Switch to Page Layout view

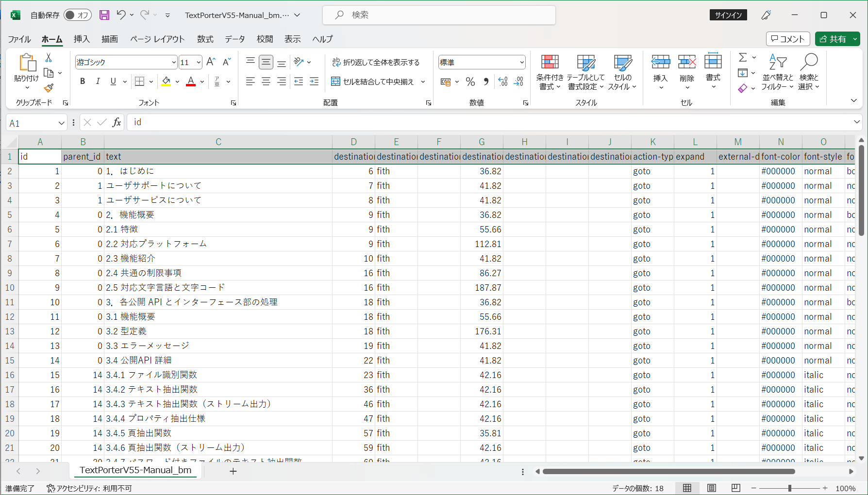click(711, 488)
